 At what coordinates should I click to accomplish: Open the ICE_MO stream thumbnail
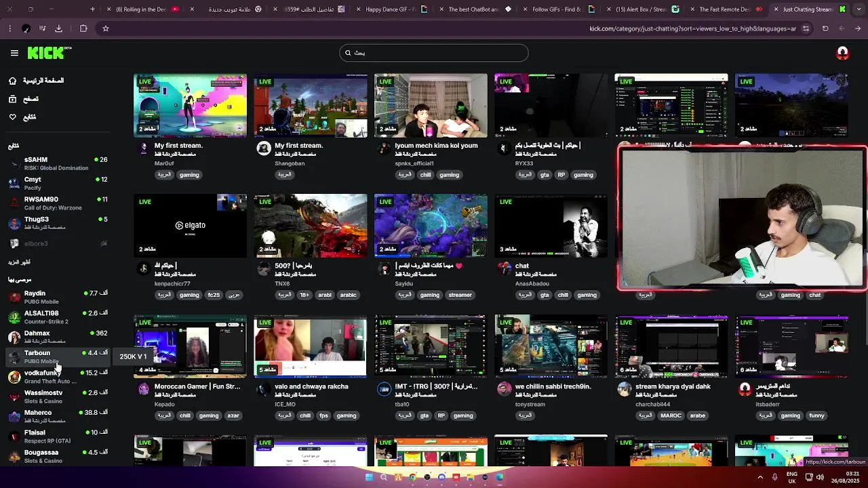311,346
